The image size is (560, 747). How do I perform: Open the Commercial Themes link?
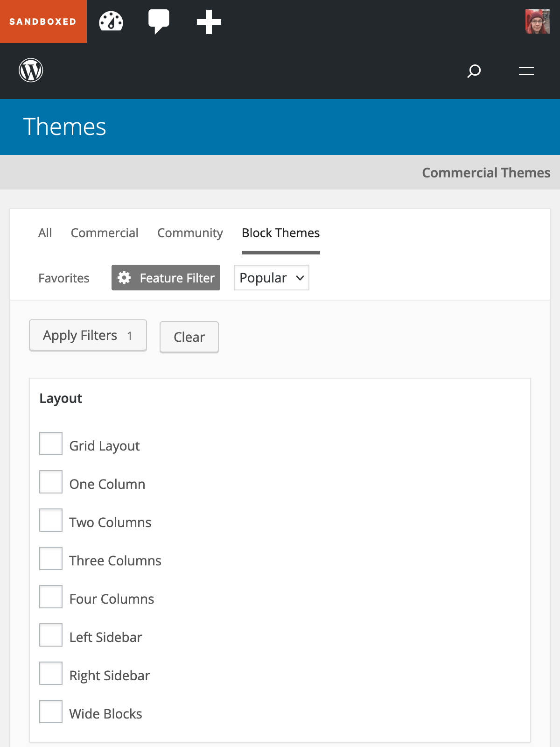[486, 173]
